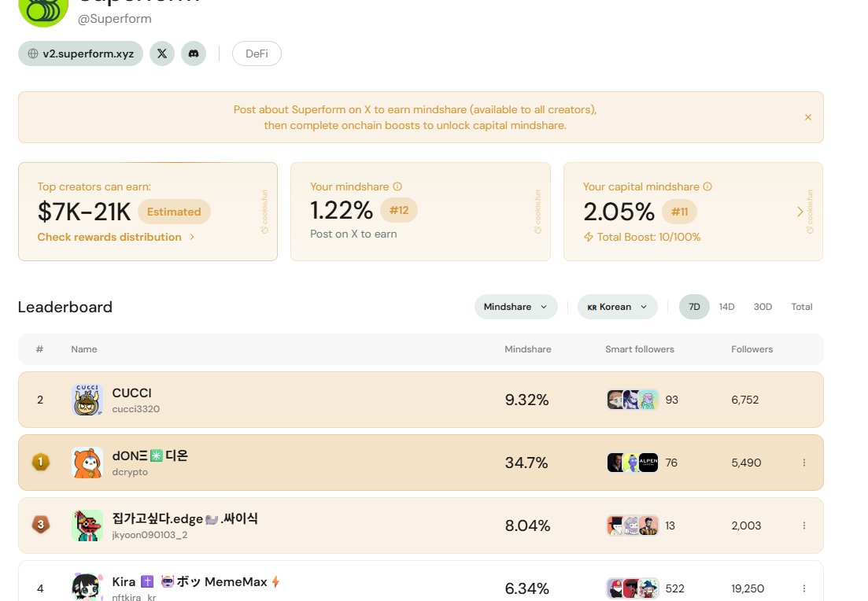This screenshot has width=868, height=601.
Task: Open the Korean language filter dropdown
Action: pos(618,307)
